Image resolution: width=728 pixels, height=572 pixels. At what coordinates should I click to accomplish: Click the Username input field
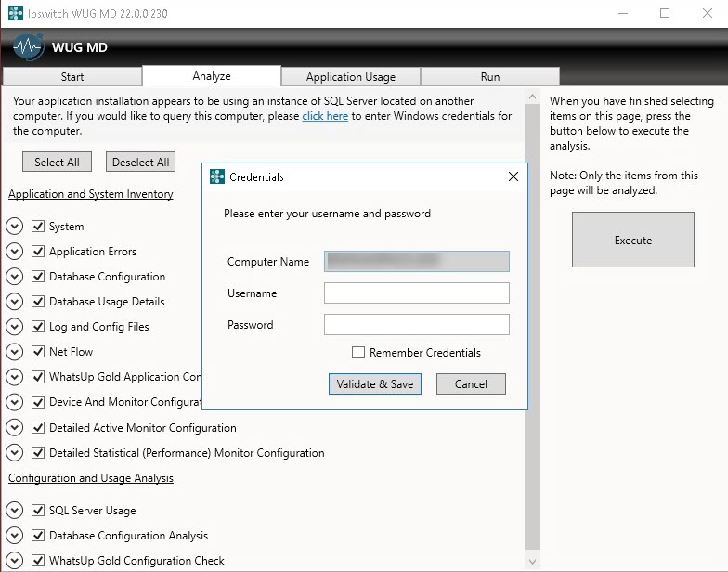[416, 293]
